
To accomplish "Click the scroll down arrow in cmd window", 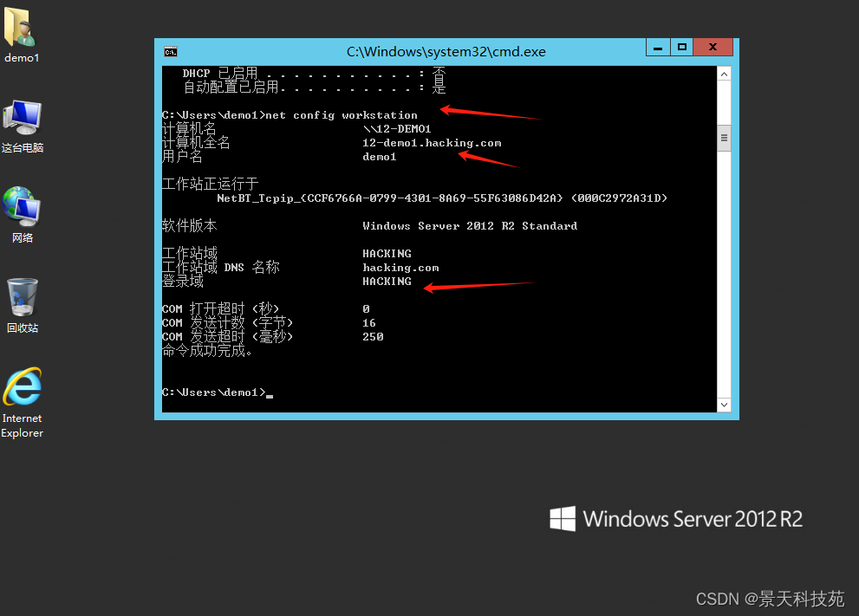I will point(725,405).
